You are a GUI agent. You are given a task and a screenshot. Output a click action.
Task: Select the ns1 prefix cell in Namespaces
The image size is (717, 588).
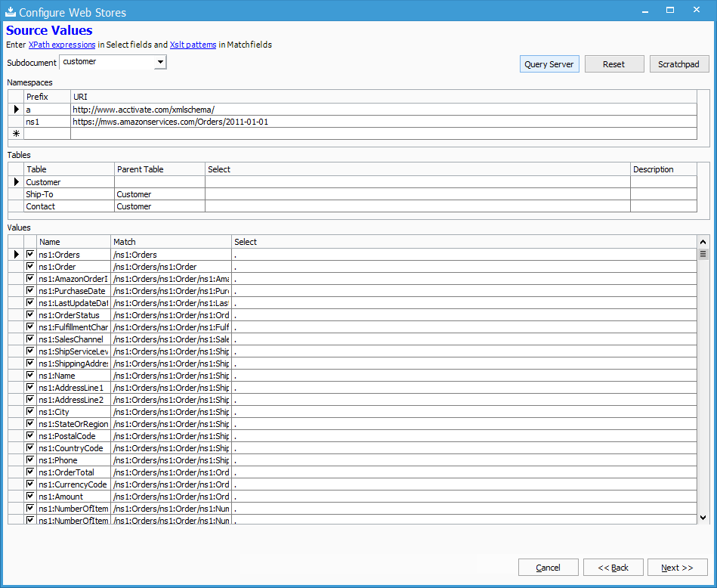(47, 122)
